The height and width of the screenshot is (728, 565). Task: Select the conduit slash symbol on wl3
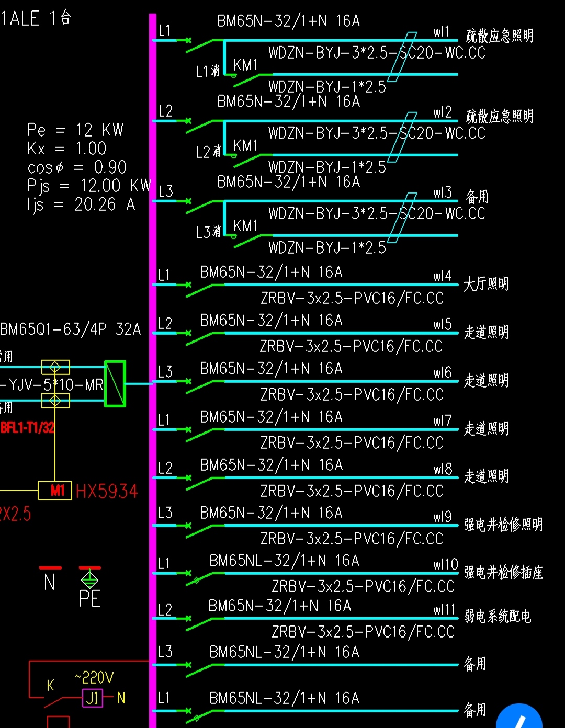(x=402, y=218)
